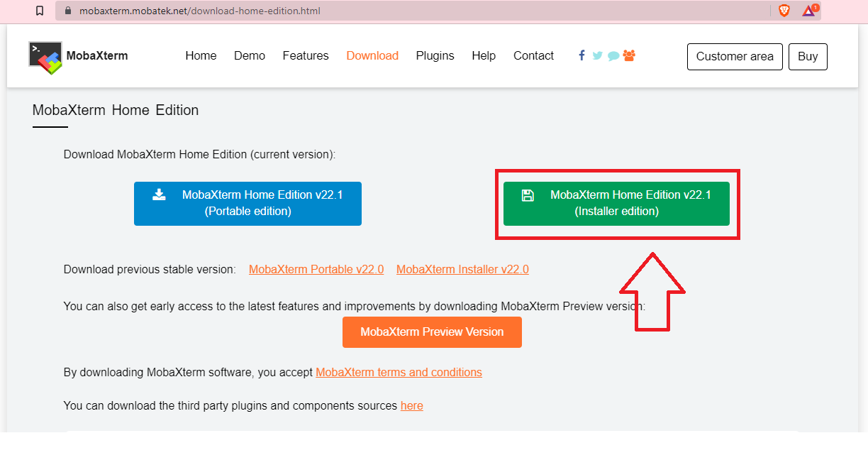This screenshot has width=868, height=460.
Task: Click the download arrow icon on the Portable button
Action: 159,194
